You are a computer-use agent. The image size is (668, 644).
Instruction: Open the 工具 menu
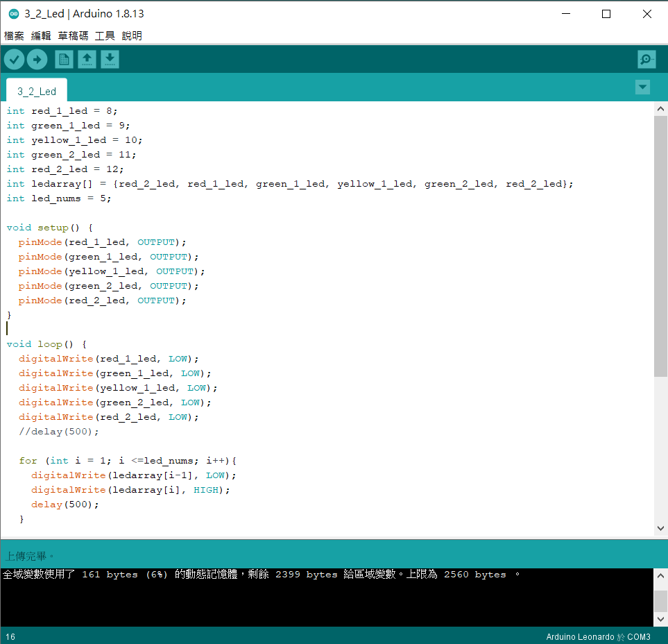pyautogui.click(x=105, y=36)
